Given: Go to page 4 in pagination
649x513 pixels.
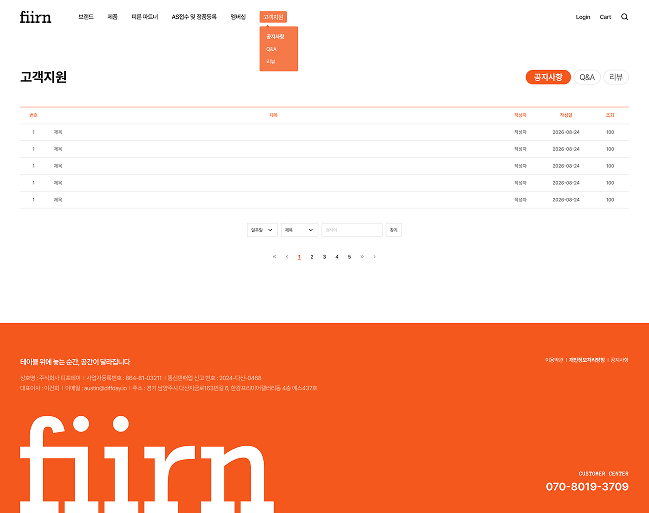Looking at the screenshot, I should (337, 257).
